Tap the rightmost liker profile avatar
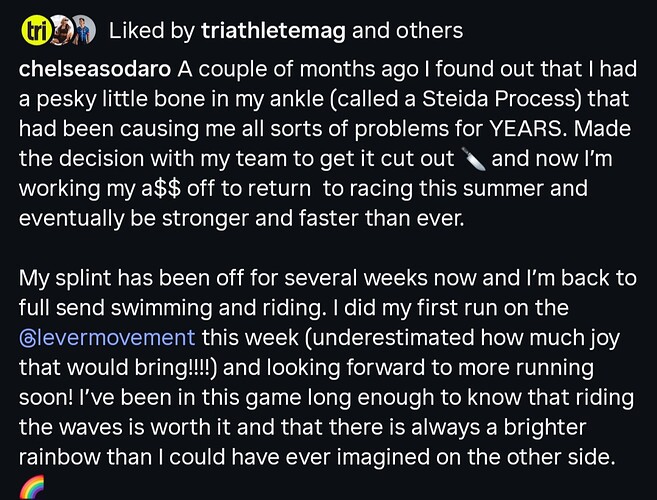The image size is (657, 500). [83, 30]
